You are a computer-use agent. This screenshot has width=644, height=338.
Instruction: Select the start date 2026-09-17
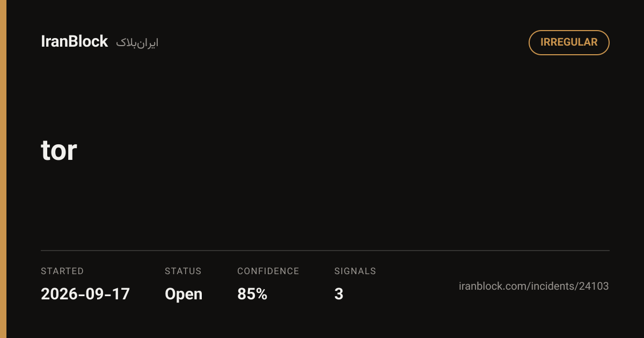tap(85, 294)
